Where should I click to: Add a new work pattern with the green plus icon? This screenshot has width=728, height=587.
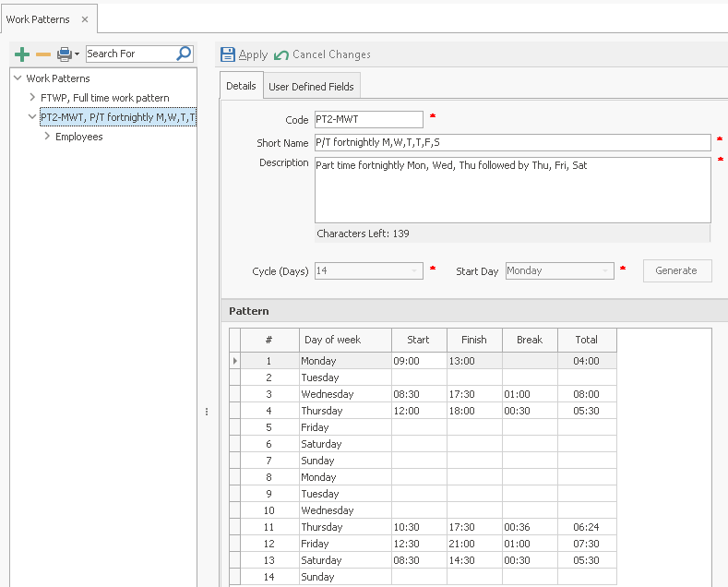22,54
